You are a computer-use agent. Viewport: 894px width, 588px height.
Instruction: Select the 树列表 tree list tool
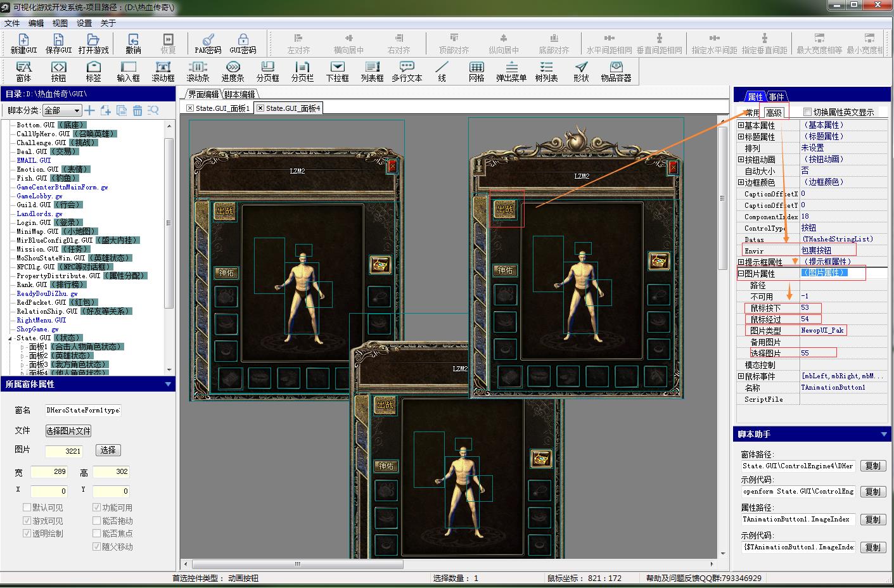(546, 72)
